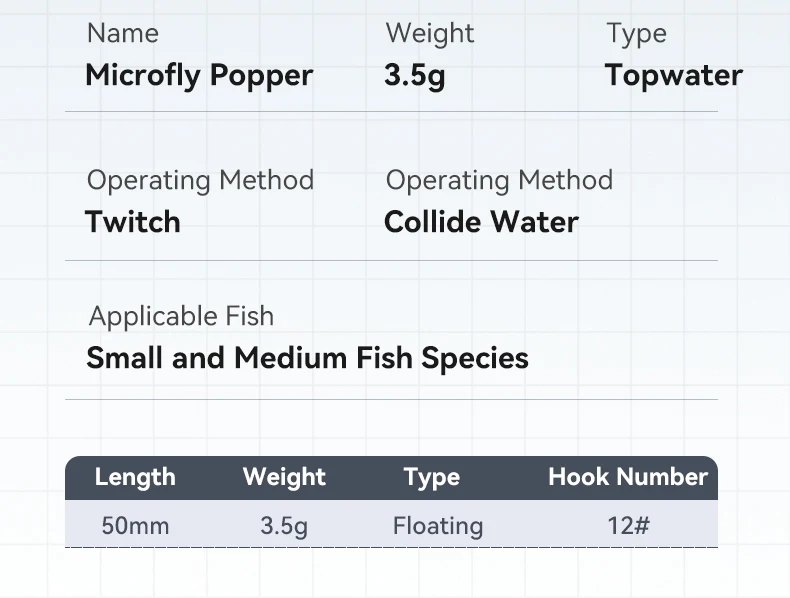Image resolution: width=790 pixels, height=598 pixels.
Task: Select "Operating Method" label above Collide Water
Action: point(499,180)
